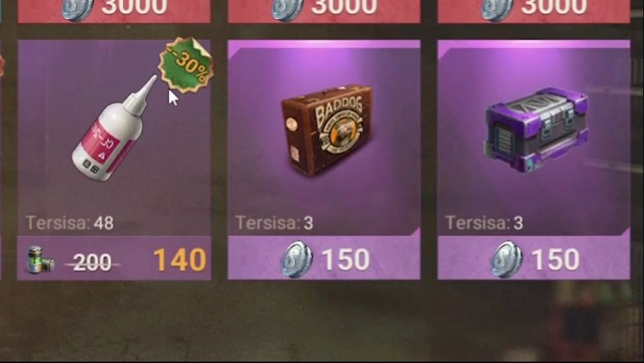
Task: Buy the purple crate for 150 coins
Action: (534, 258)
